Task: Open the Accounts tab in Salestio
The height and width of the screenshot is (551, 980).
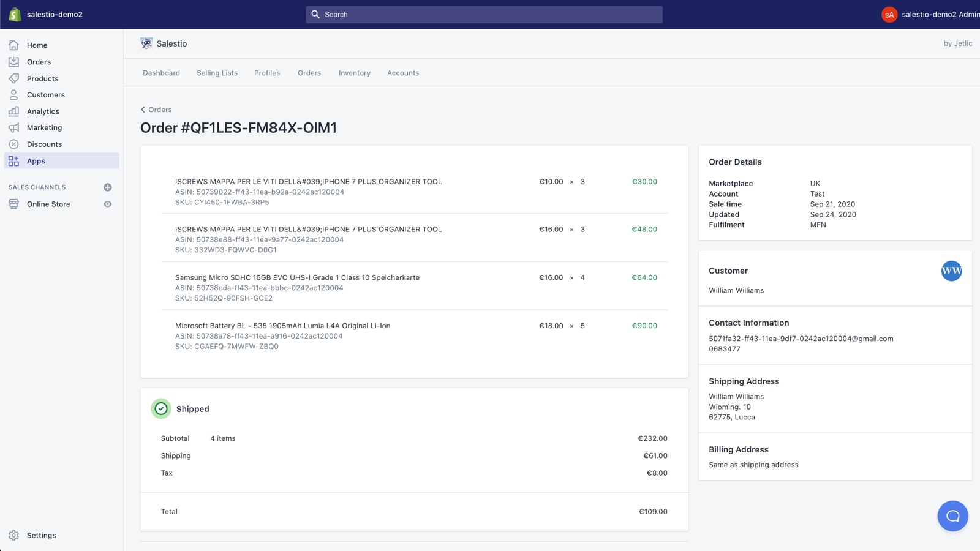Action: point(402,73)
